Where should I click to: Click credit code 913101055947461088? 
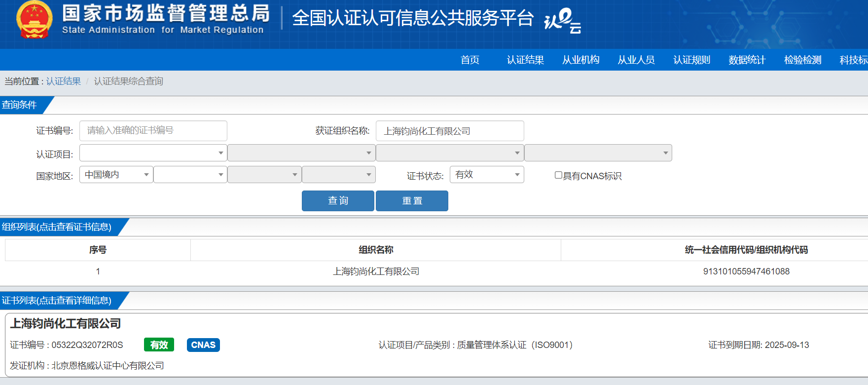[x=746, y=271]
